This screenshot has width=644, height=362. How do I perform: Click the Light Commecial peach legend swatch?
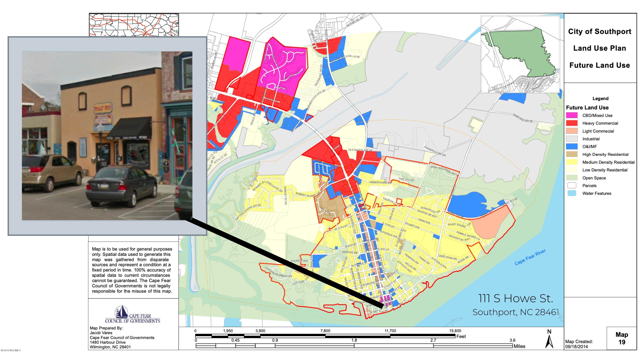point(572,131)
